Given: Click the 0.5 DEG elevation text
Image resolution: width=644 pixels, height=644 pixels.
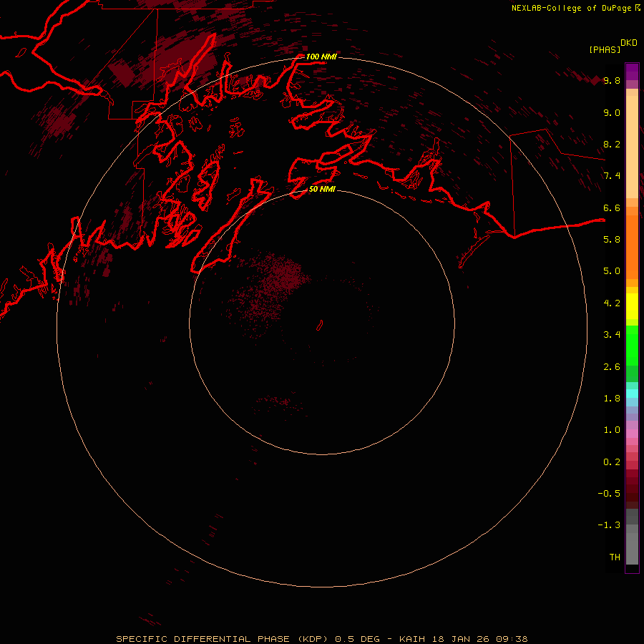Looking at the screenshot, I should [x=358, y=639].
